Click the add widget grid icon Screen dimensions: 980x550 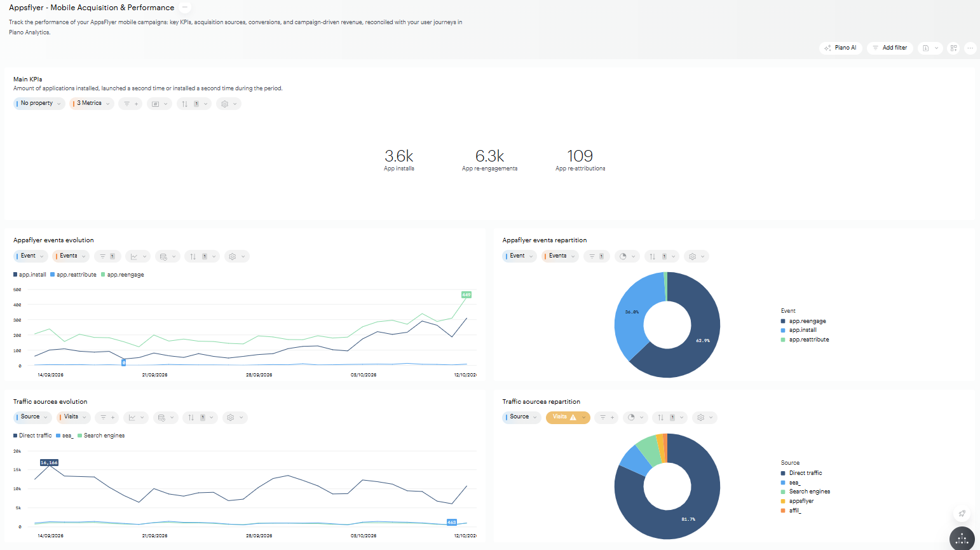pos(953,48)
